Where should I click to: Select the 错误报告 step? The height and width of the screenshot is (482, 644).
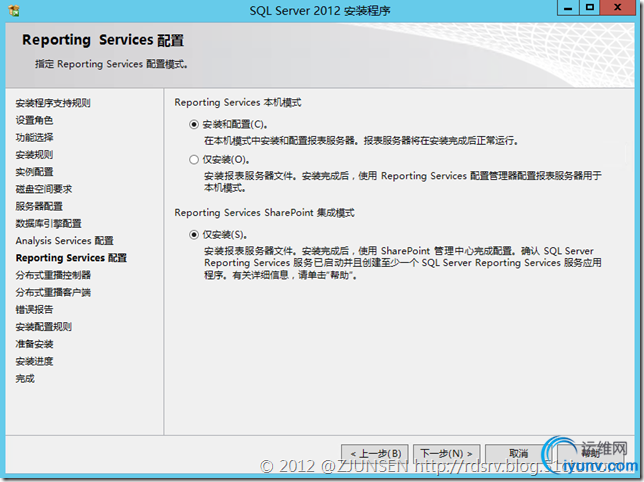pos(34,310)
